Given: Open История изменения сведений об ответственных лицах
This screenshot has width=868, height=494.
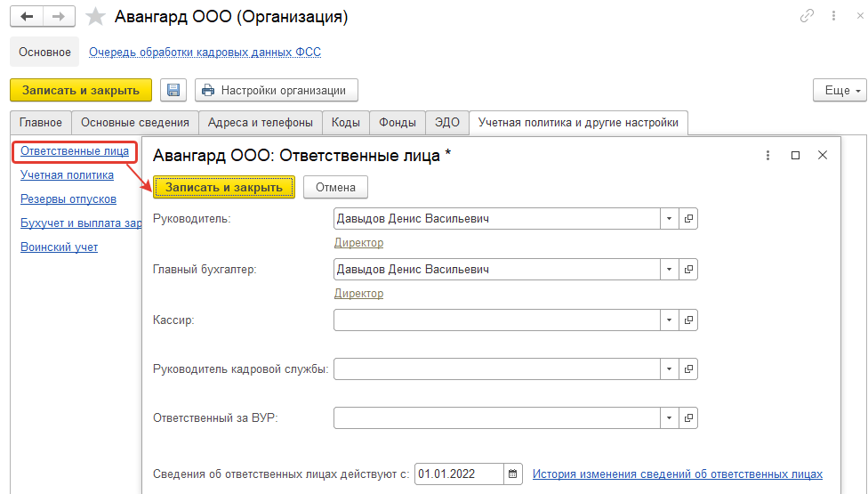Looking at the screenshot, I should click(x=677, y=474).
